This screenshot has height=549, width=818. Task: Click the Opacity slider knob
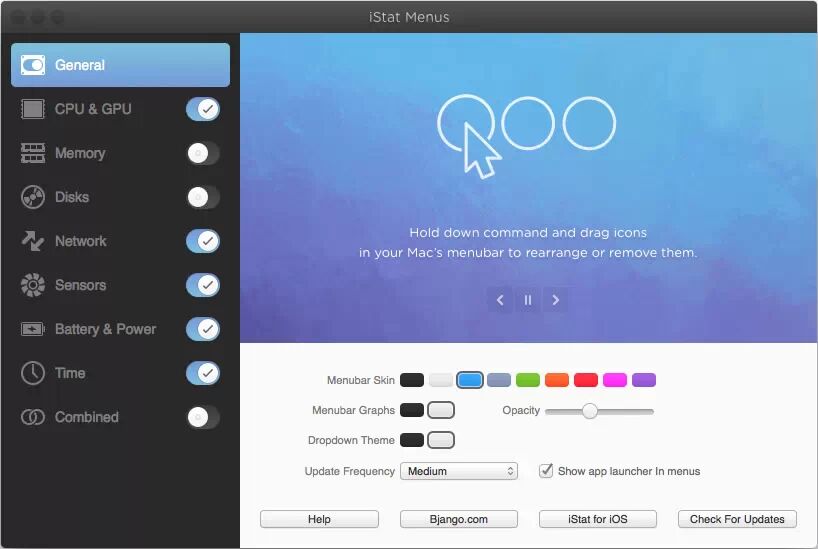point(590,411)
